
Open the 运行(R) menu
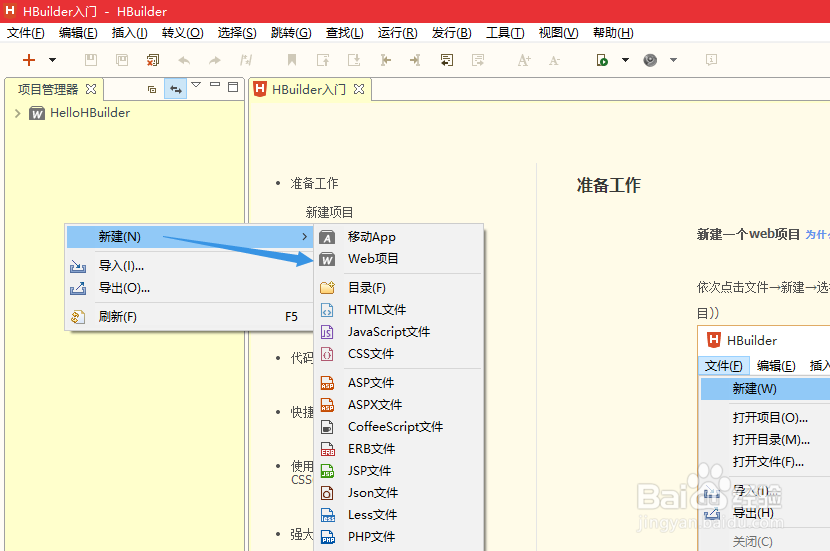click(x=398, y=33)
